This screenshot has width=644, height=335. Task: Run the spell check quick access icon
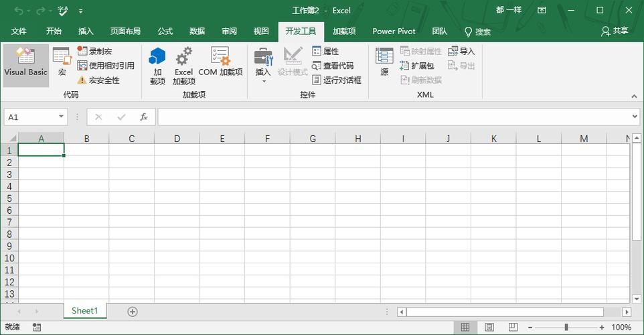pyautogui.click(x=62, y=11)
